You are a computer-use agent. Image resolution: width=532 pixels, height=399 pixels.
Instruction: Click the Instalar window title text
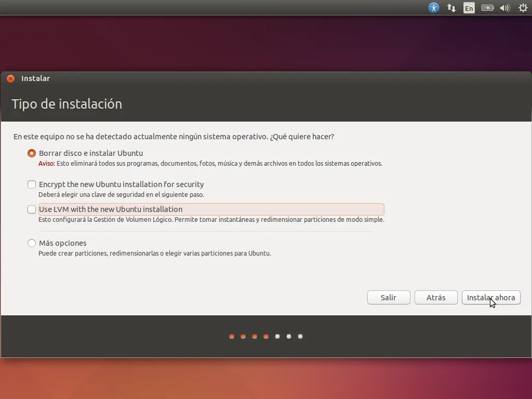36,78
